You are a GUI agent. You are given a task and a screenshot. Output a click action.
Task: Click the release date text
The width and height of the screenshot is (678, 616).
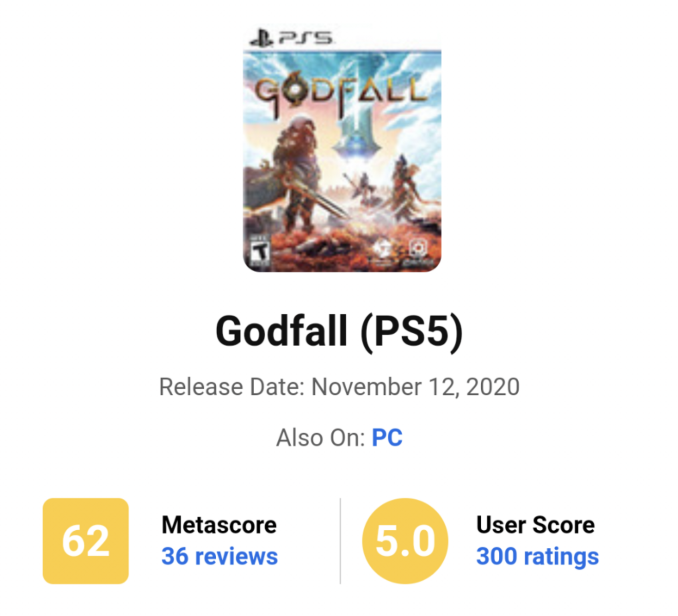(x=340, y=387)
